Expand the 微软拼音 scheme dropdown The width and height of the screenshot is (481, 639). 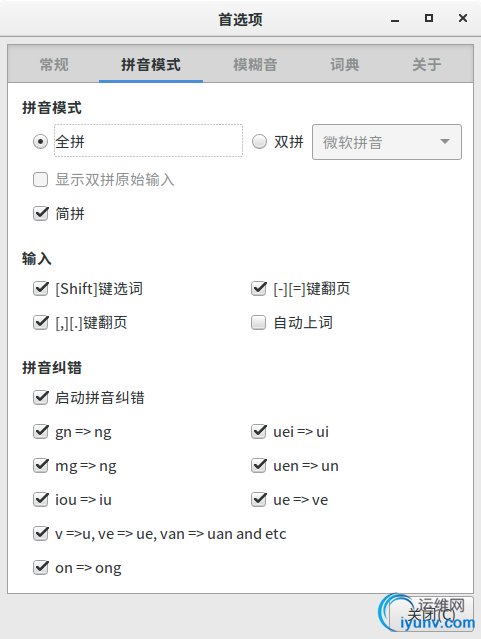point(387,142)
